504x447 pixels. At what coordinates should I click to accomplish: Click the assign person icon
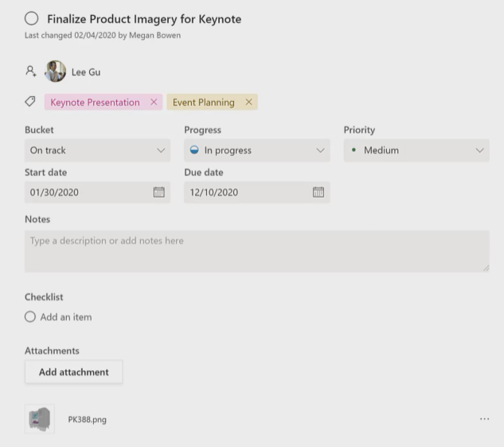pos(31,71)
